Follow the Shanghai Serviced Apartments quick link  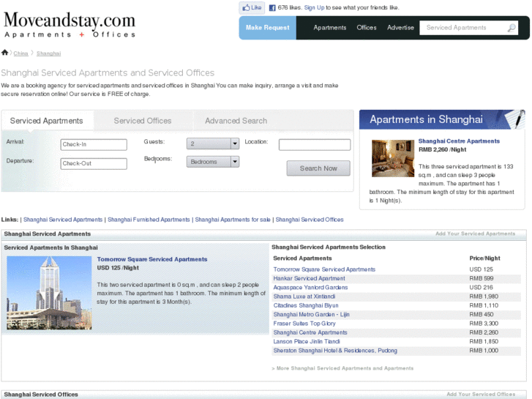pyautogui.click(x=63, y=220)
